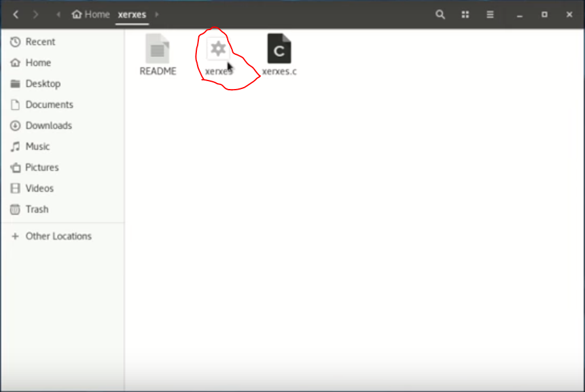Select the xerxes executable file
Viewport: 585px width, 392px height.
[218, 50]
